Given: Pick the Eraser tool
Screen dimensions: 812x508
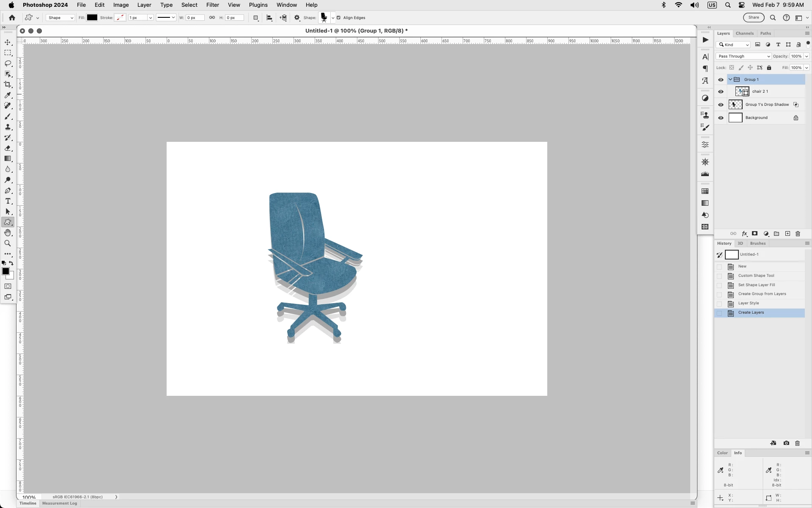Looking at the screenshot, I should tap(8, 148).
